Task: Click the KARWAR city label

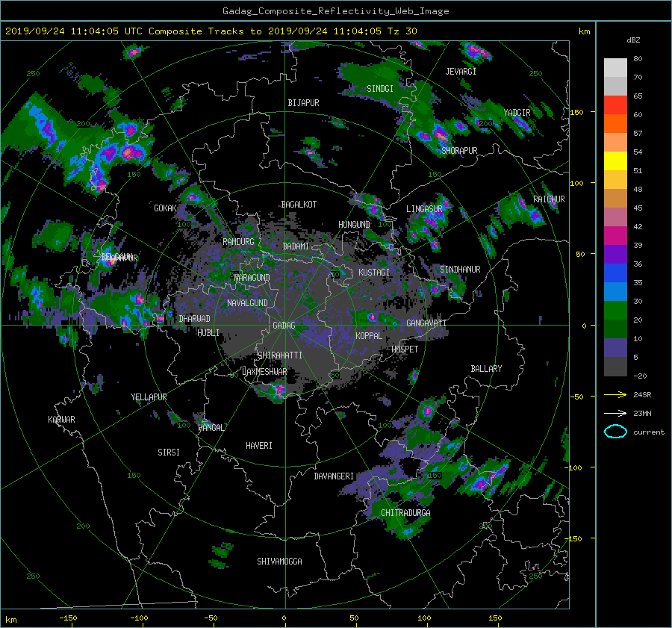Action: [61, 420]
